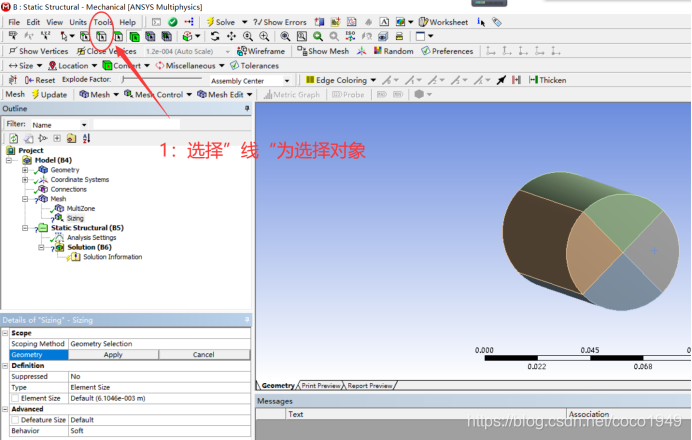
Task: Expand the Coordinate Systems tree node
Action: (25, 180)
